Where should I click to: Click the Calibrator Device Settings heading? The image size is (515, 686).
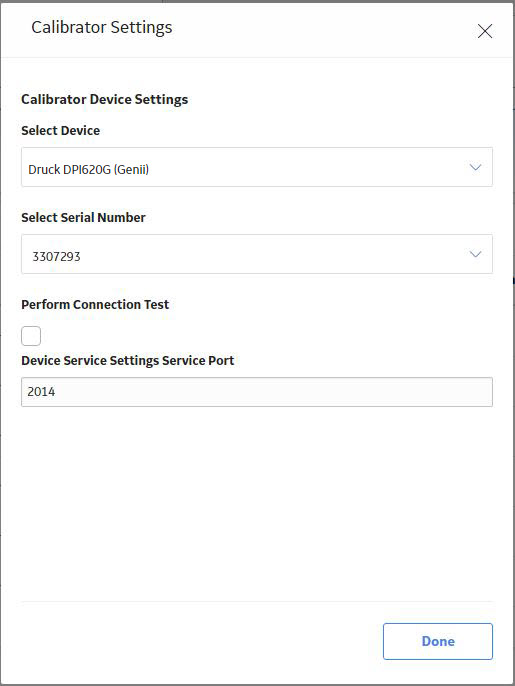[105, 99]
